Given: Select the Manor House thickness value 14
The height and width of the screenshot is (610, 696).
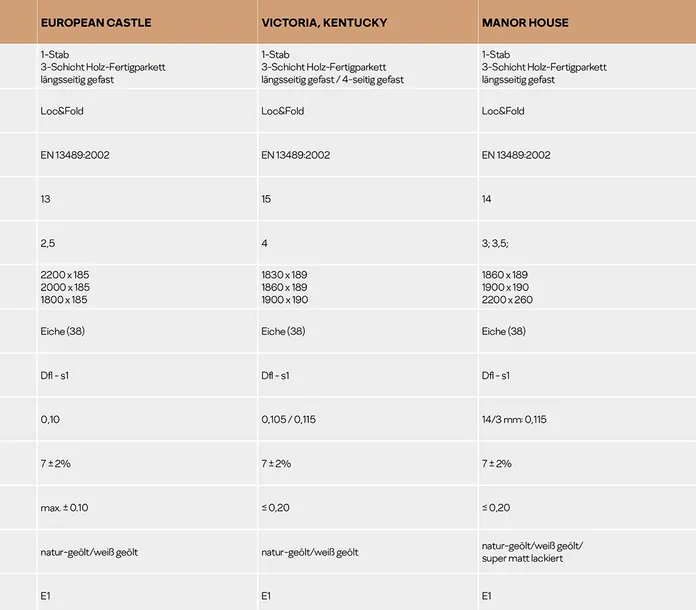Looking at the screenshot, I should pos(486,199).
